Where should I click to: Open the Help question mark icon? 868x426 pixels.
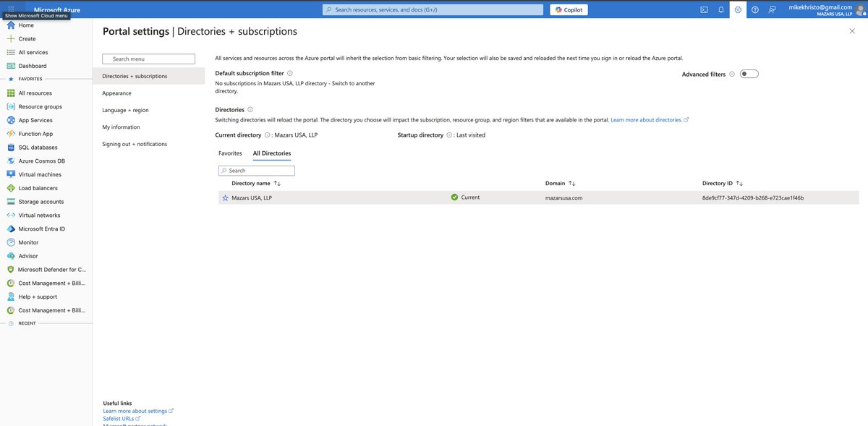(755, 9)
